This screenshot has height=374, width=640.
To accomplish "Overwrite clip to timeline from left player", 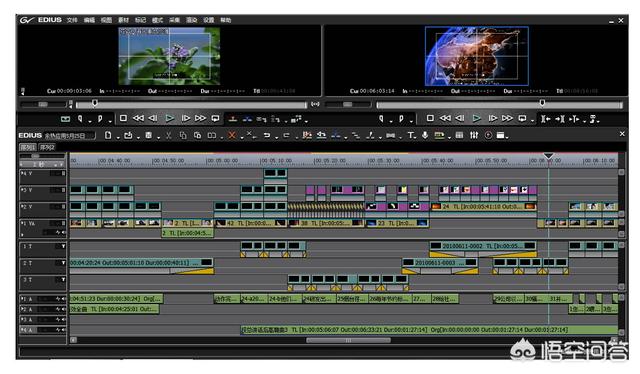I will click(247, 119).
